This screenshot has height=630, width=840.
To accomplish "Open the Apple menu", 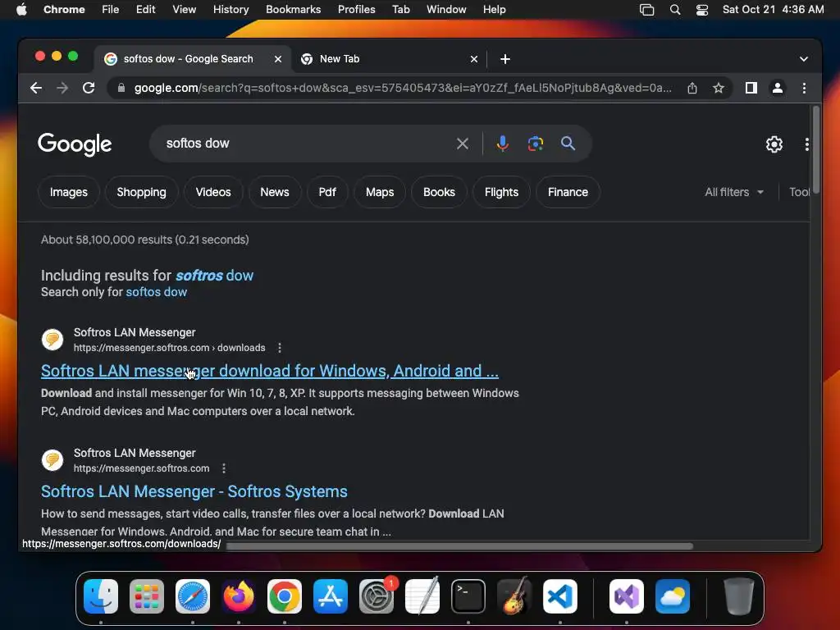I will pyautogui.click(x=21, y=10).
